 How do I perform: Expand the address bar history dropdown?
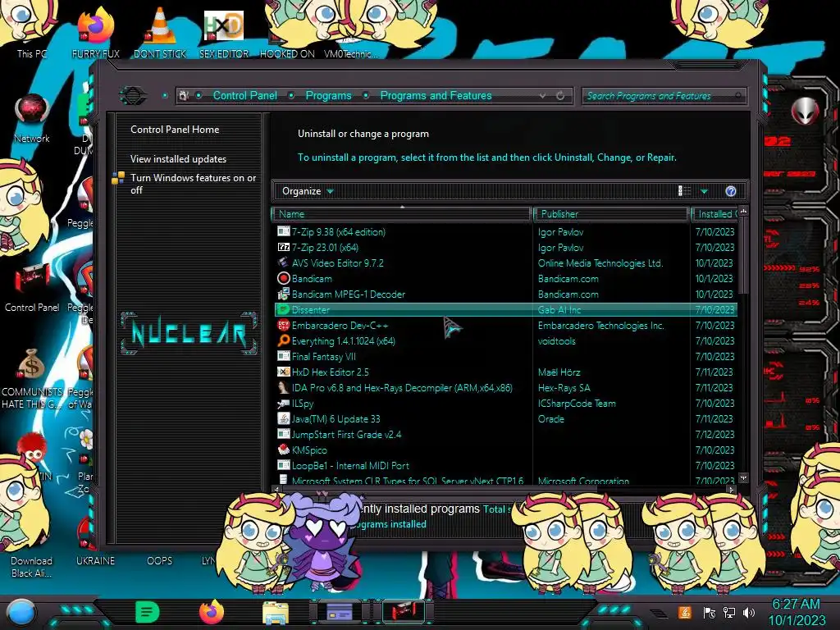pos(543,96)
